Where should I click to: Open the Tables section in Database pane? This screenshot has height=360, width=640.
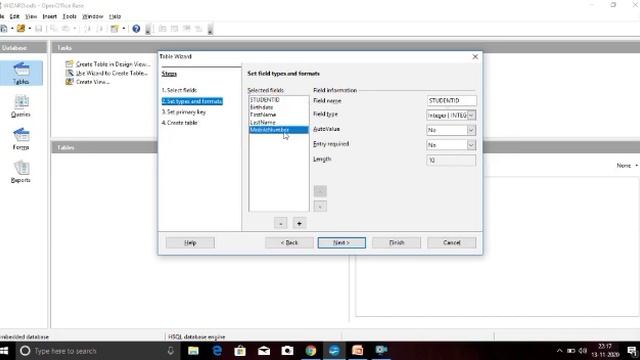pos(21,73)
